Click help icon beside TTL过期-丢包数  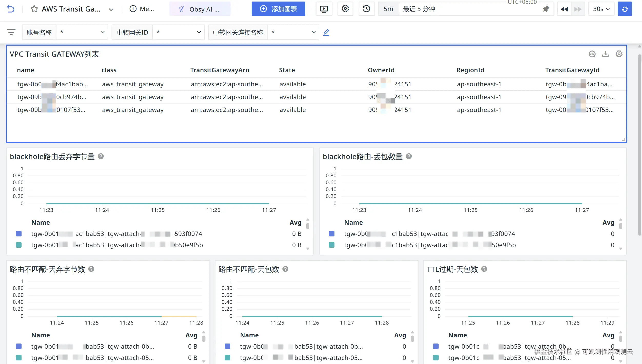tap(484, 269)
